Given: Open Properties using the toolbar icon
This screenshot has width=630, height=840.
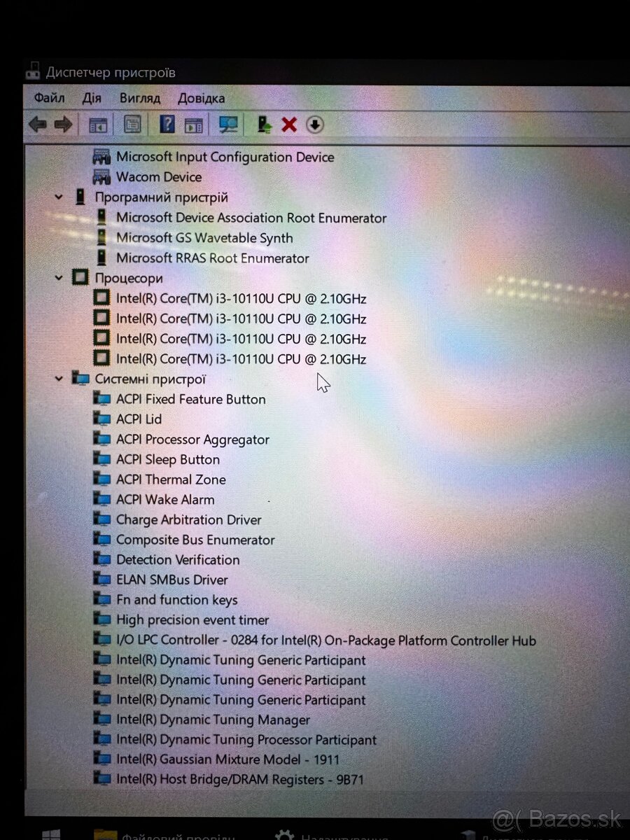Looking at the screenshot, I should coord(131,124).
